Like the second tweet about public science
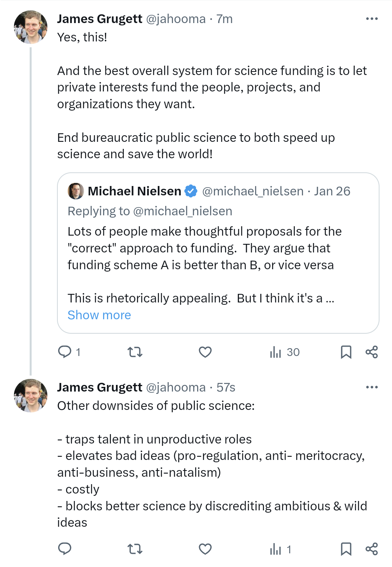 coord(205,549)
